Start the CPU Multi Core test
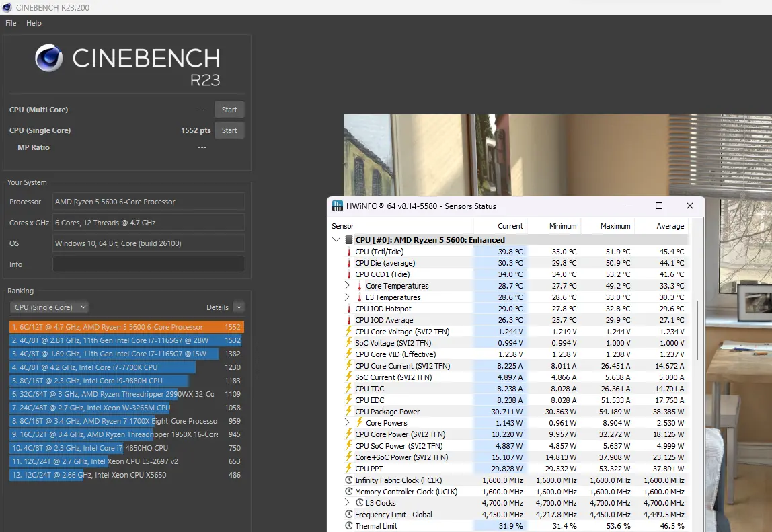The height and width of the screenshot is (532, 772). 229,110
